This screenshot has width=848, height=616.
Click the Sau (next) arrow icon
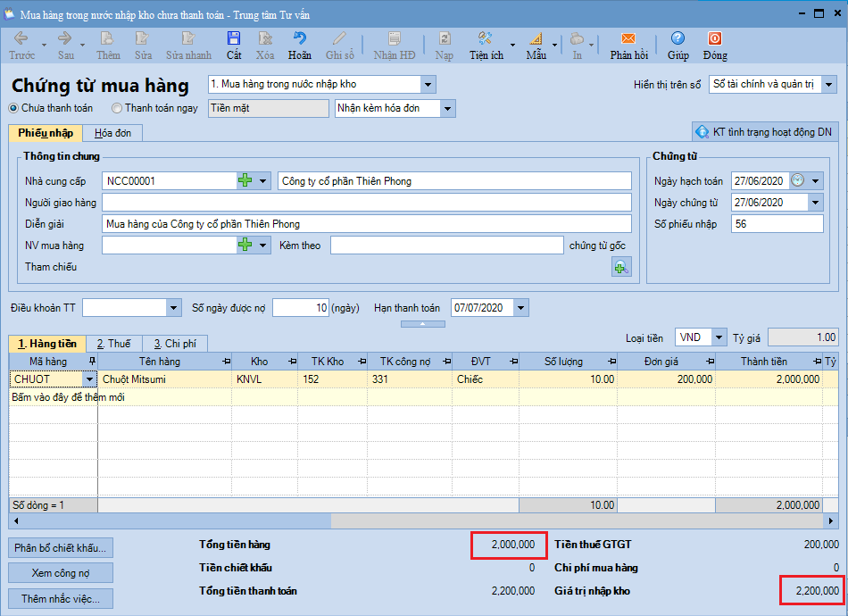65,38
